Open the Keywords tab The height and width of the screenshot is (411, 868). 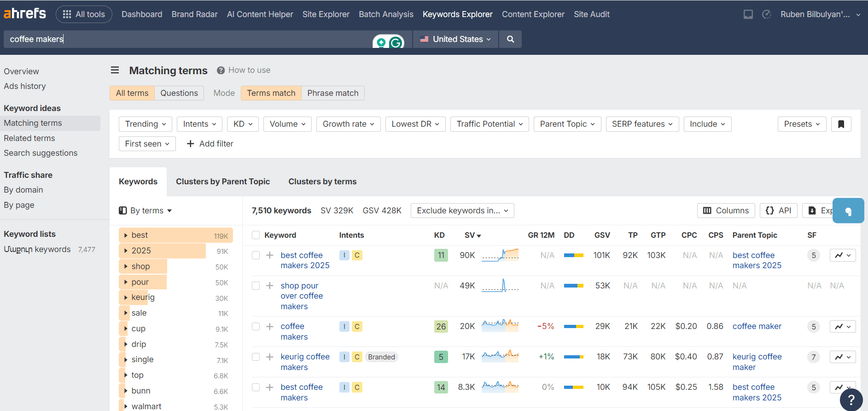click(x=138, y=182)
